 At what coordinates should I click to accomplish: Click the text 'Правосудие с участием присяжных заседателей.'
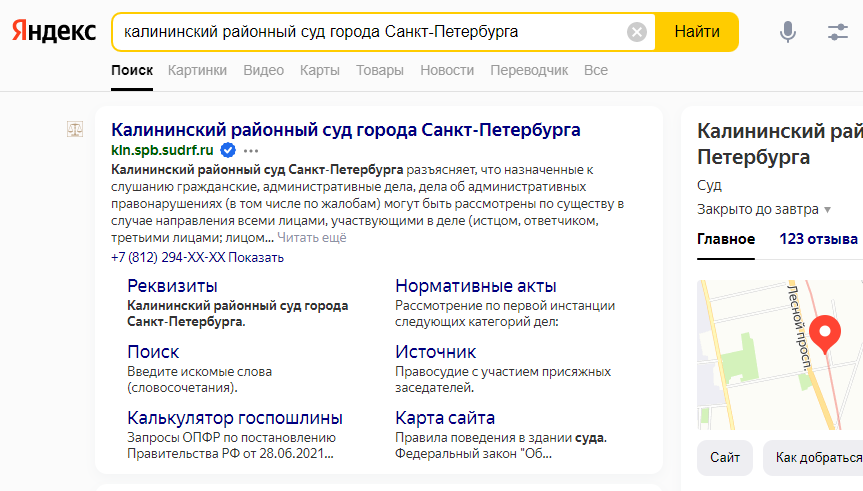tap(503, 380)
